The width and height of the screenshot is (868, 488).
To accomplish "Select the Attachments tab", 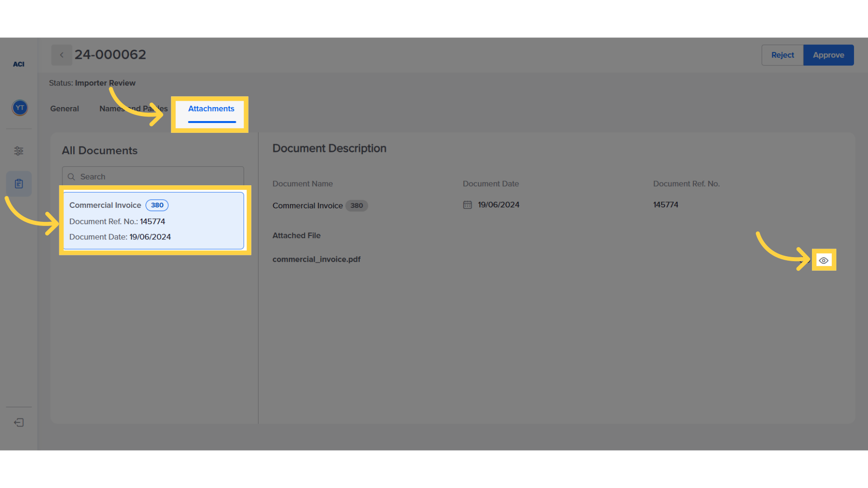I will (x=211, y=109).
